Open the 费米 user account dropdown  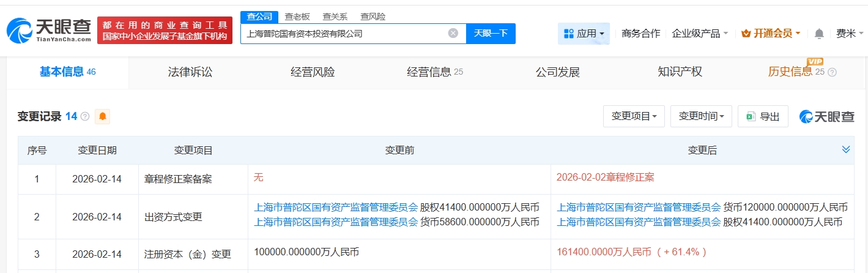pos(849,34)
